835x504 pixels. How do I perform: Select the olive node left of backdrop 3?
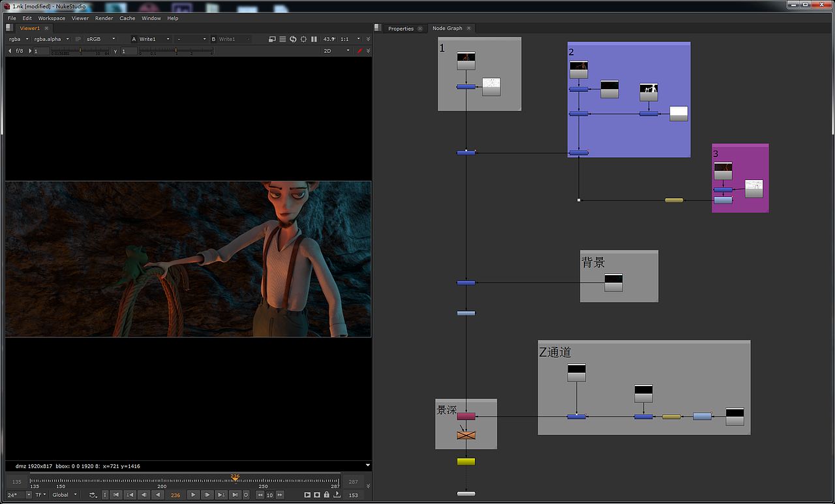pyautogui.click(x=674, y=200)
